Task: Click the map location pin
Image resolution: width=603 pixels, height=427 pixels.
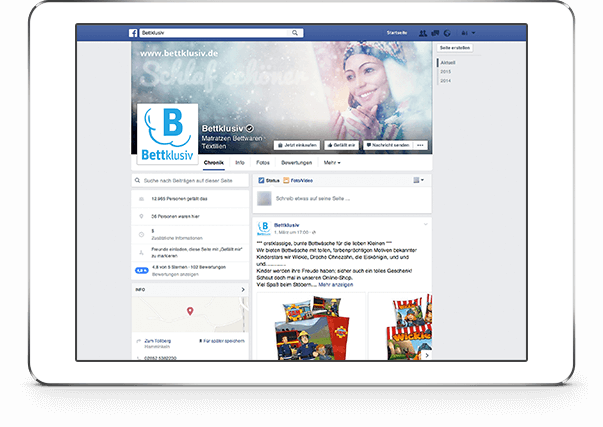Action: coord(190,311)
